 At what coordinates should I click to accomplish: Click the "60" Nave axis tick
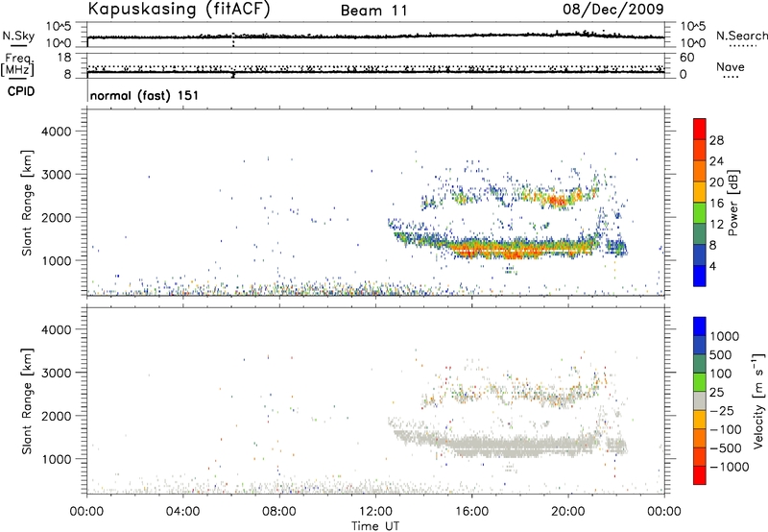[x=687, y=58]
